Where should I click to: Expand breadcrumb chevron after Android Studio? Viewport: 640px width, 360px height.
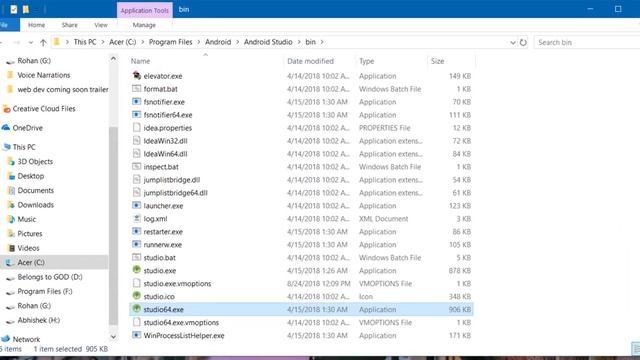(x=299, y=42)
